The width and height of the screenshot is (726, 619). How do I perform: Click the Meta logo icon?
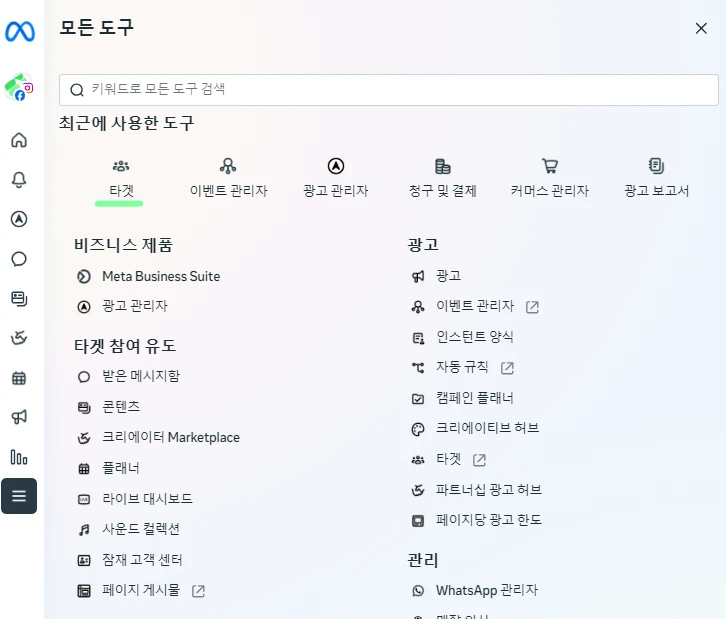coord(19,31)
